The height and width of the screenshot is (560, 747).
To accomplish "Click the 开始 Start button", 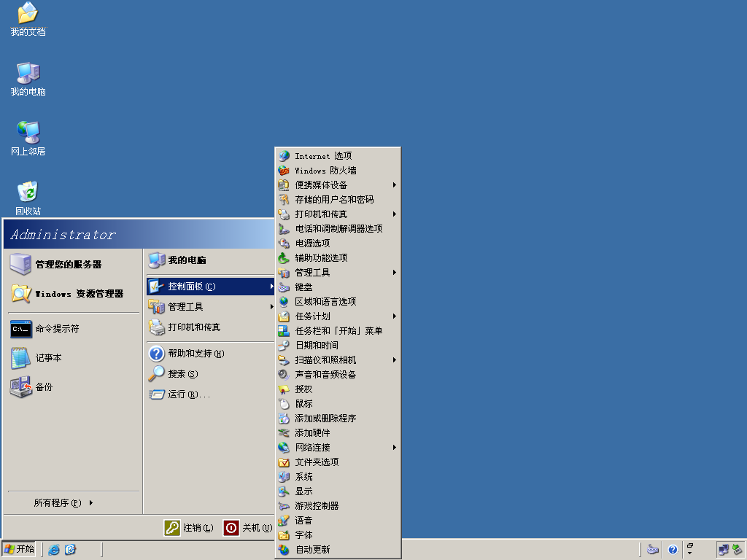I will pos(19,549).
